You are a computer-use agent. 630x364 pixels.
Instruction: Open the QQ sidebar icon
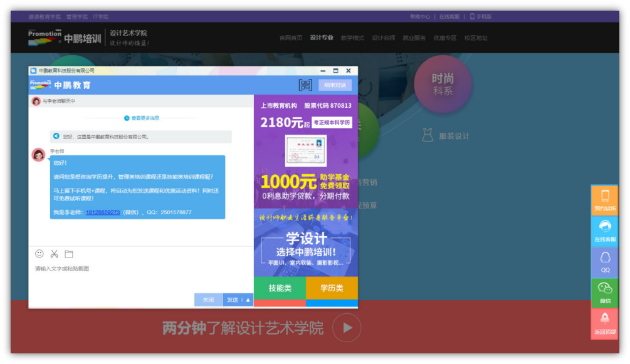click(x=605, y=261)
